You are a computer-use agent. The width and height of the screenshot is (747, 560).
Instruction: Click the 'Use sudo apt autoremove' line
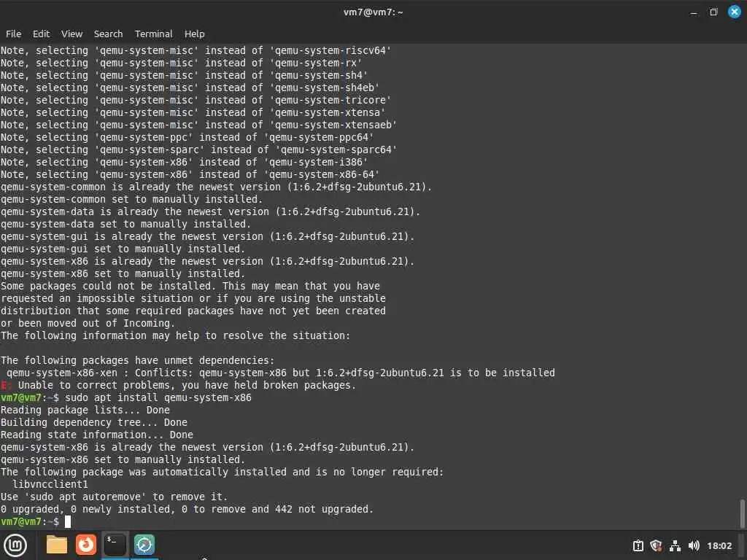point(114,497)
